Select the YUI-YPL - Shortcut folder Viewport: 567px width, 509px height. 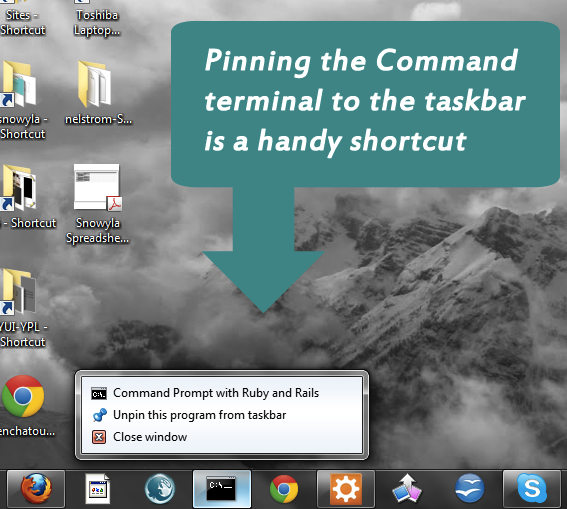point(22,308)
